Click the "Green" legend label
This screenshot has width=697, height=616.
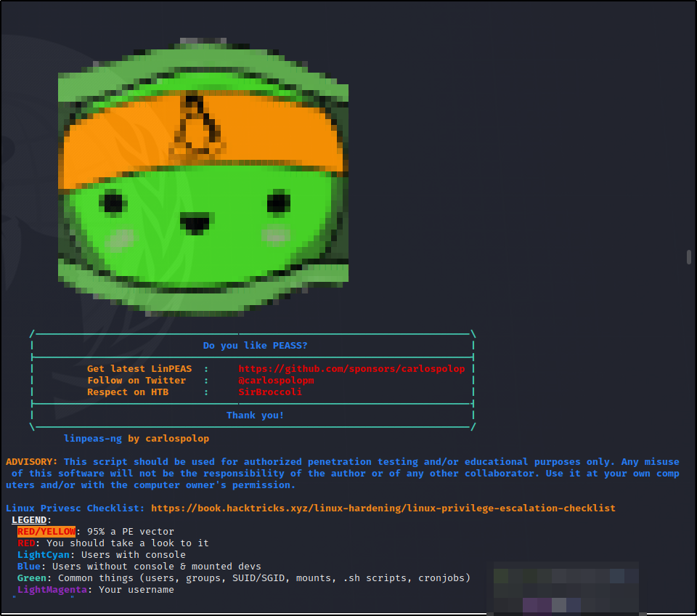31,577
